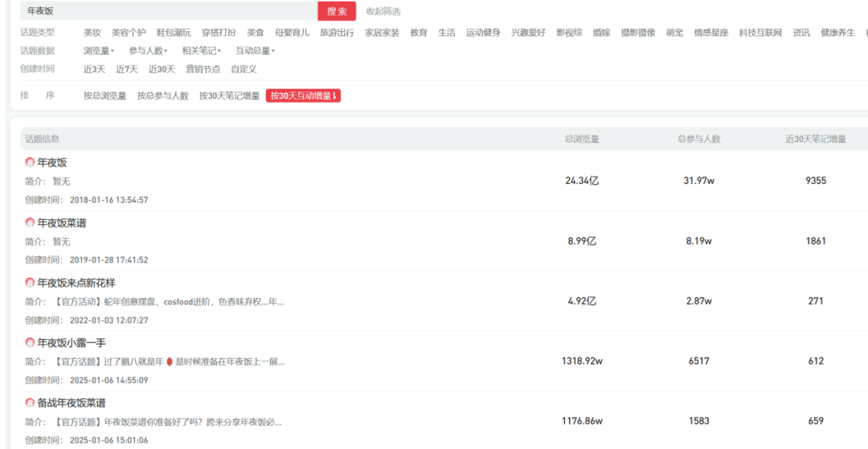Open the 年夜饭菜谱 topic title
Image resolution: width=868 pixels, height=449 pixels.
click(62, 222)
